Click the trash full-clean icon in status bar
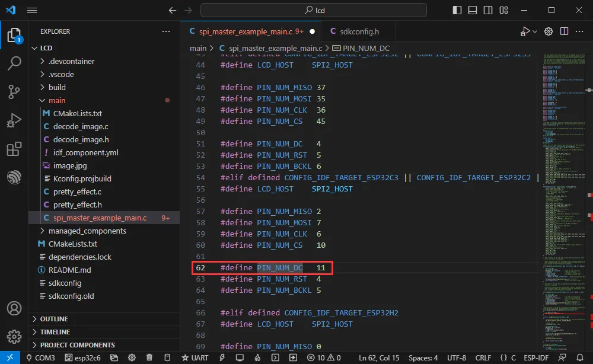This screenshot has width=593, height=364. click(149, 357)
